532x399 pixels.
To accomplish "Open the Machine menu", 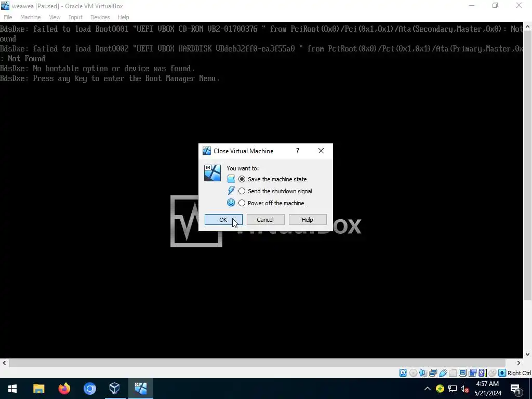I will point(31,17).
